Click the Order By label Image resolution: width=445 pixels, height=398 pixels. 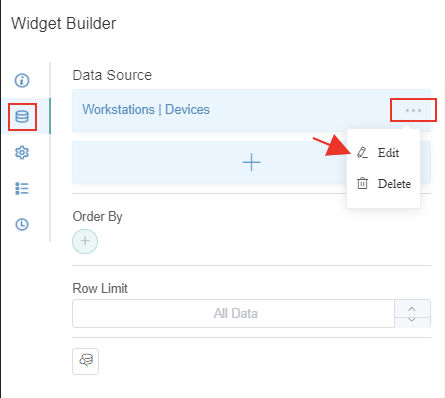pyautogui.click(x=98, y=217)
